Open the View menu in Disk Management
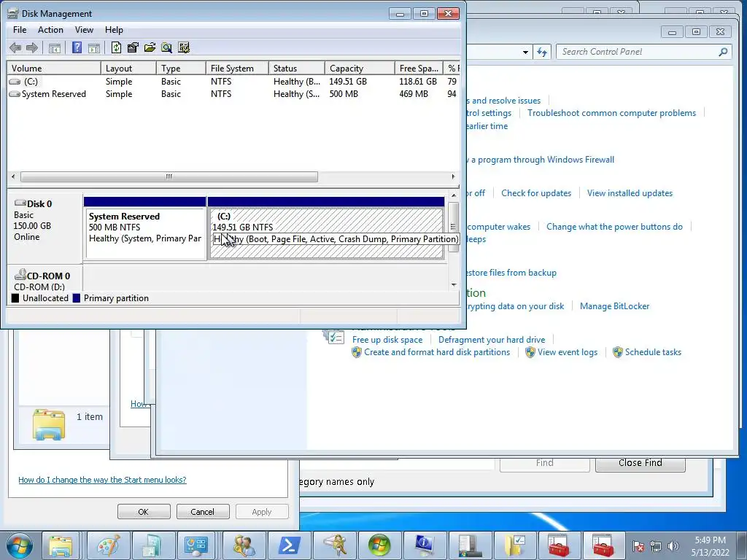The height and width of the screenshot is (560, 747). coord(84,29)
